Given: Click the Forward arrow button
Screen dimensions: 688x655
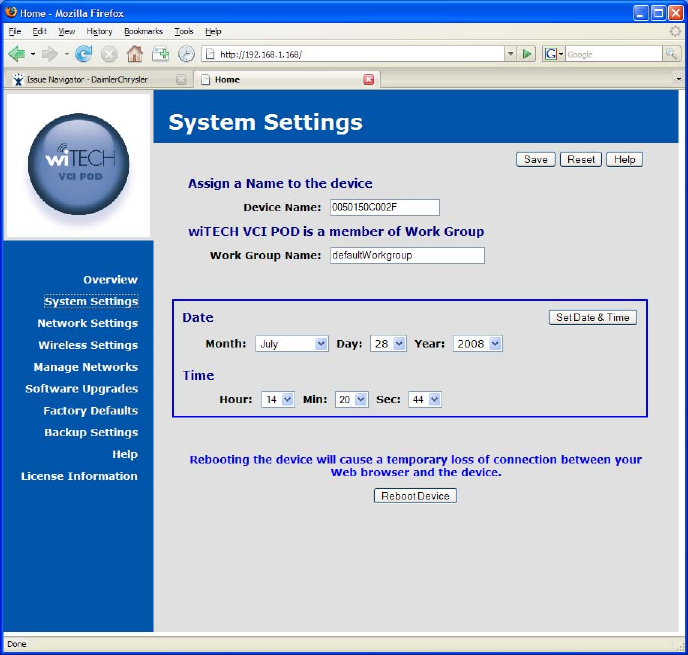Looking at the screenshot, I should coord(50,54).
